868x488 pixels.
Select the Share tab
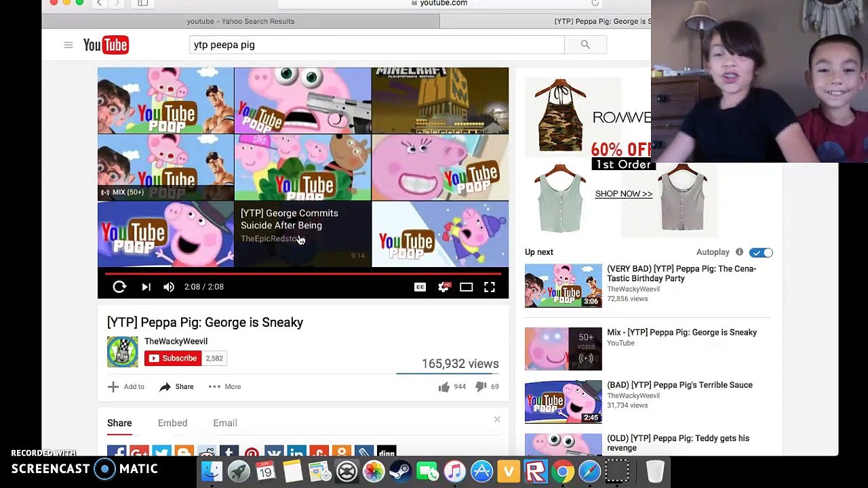pyautogui.click(x=119, y=423)
